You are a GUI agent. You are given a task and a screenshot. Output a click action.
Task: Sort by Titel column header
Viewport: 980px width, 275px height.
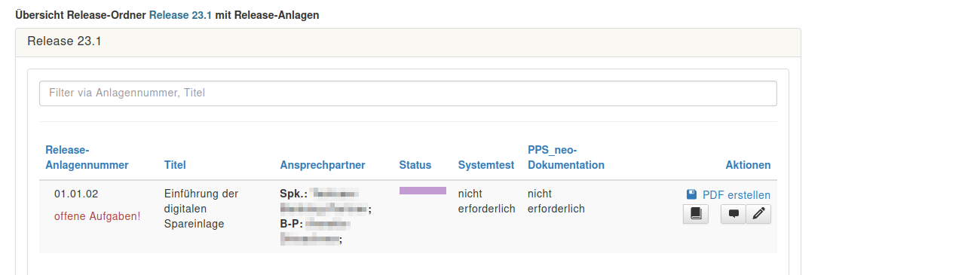pos(175,165)
